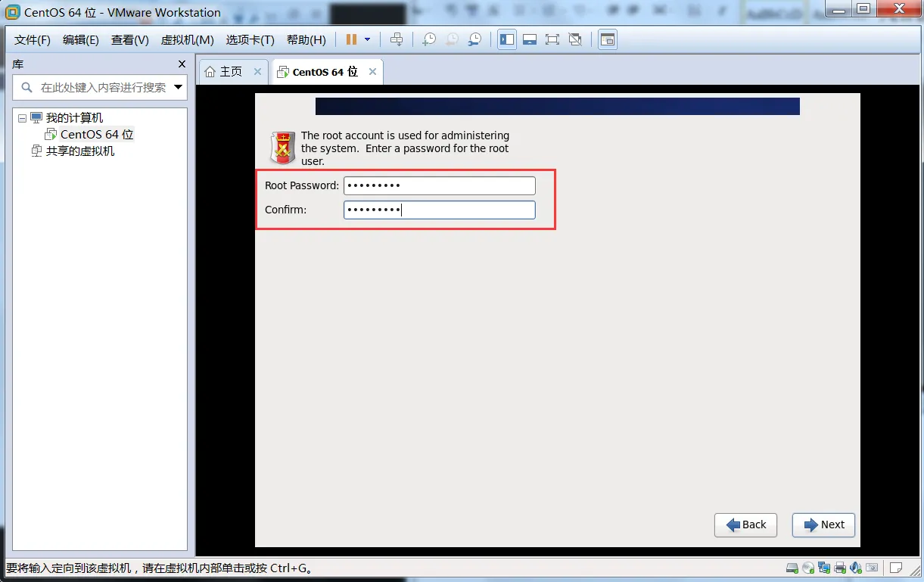Image resolution: width=924 pixels, height=582 pixels.
Task: Click the magnifier icon in library search
Action: [x=27, y=87]
